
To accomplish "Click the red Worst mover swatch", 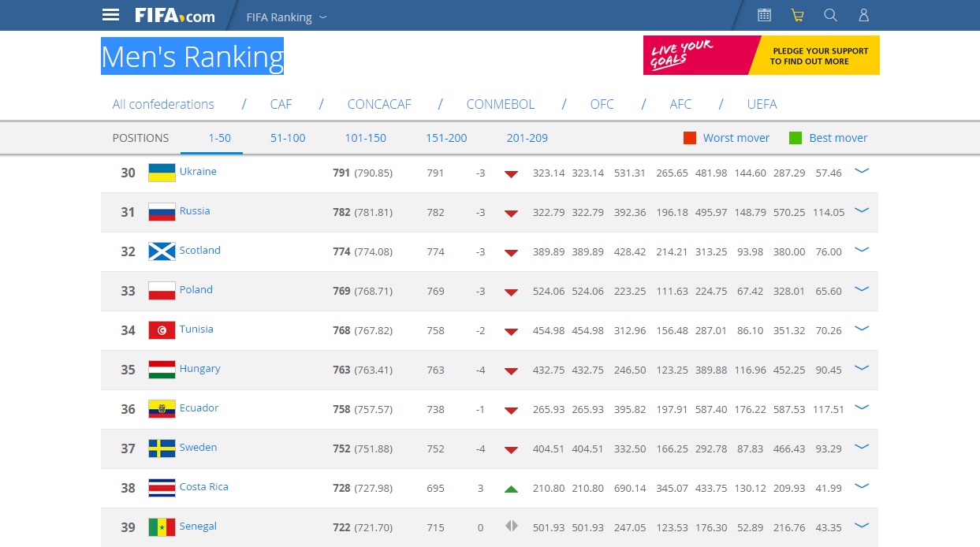I will coord(690,138).
